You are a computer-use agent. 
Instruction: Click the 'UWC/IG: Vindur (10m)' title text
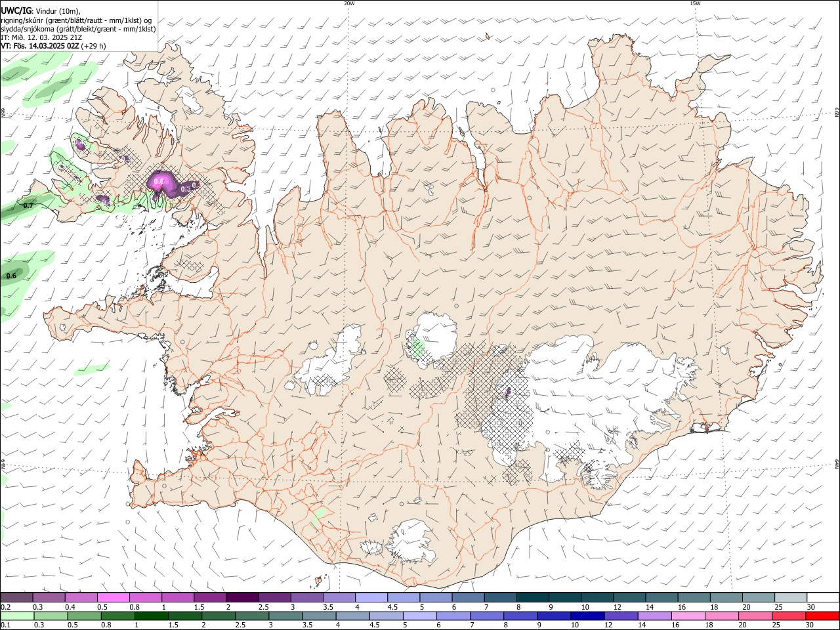(41, 11)
